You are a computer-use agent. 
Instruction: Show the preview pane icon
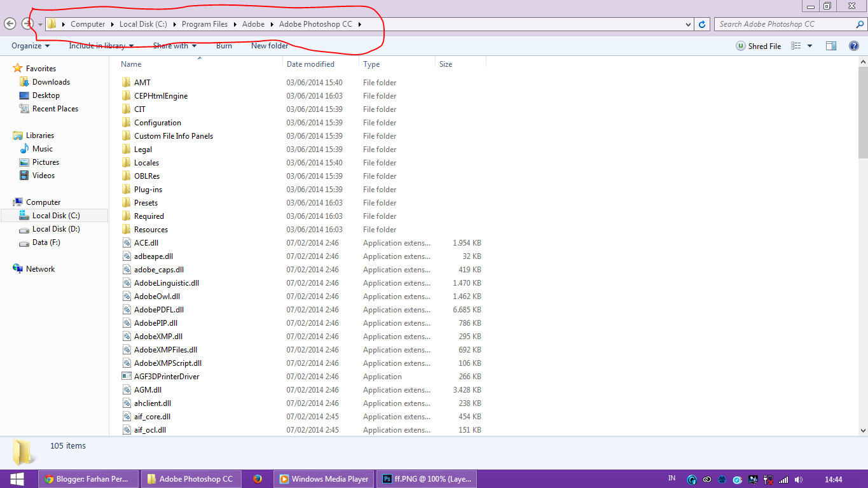[x=830, y=46]
